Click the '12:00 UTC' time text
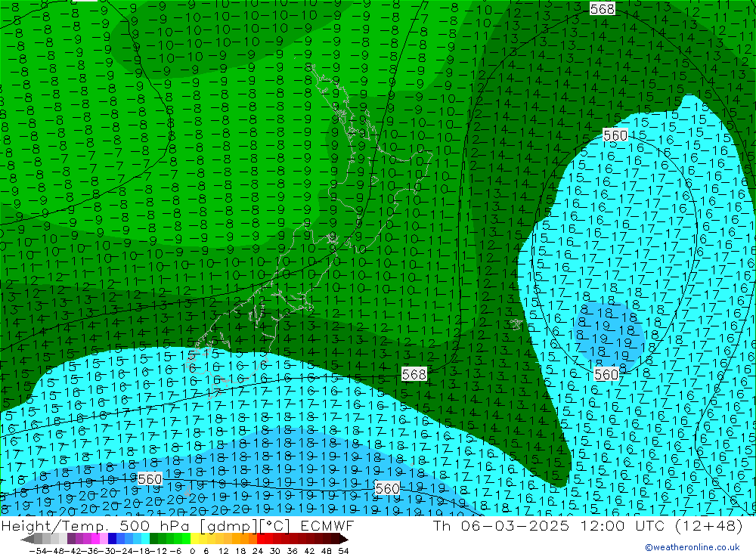756x554 pixels. [623, 525]
